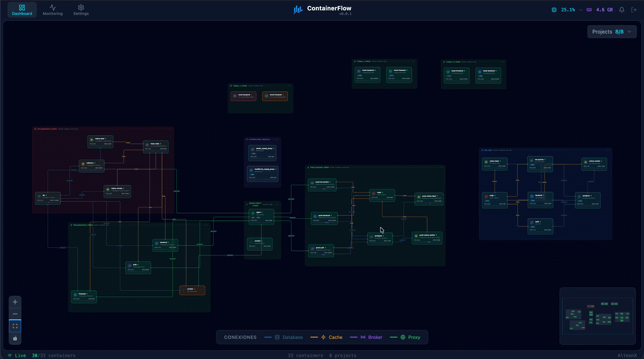
Task: Toggle Cache connections in the legend
Action: pos(326,337)
